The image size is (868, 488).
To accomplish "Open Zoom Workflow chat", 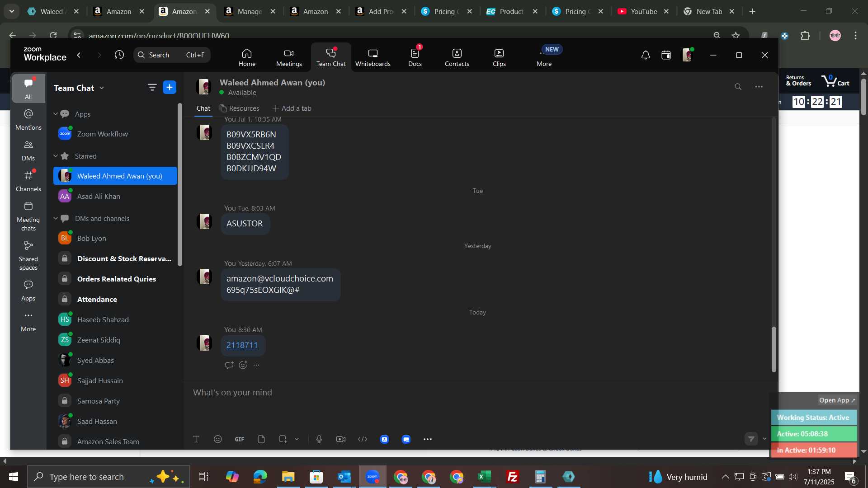I will pyautogui.click(x=115, y=134).
